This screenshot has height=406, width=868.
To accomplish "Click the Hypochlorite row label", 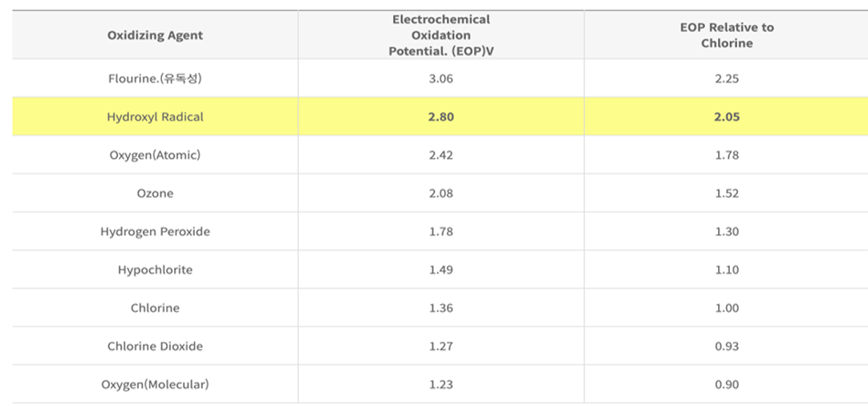I will [x=155, y=270].
